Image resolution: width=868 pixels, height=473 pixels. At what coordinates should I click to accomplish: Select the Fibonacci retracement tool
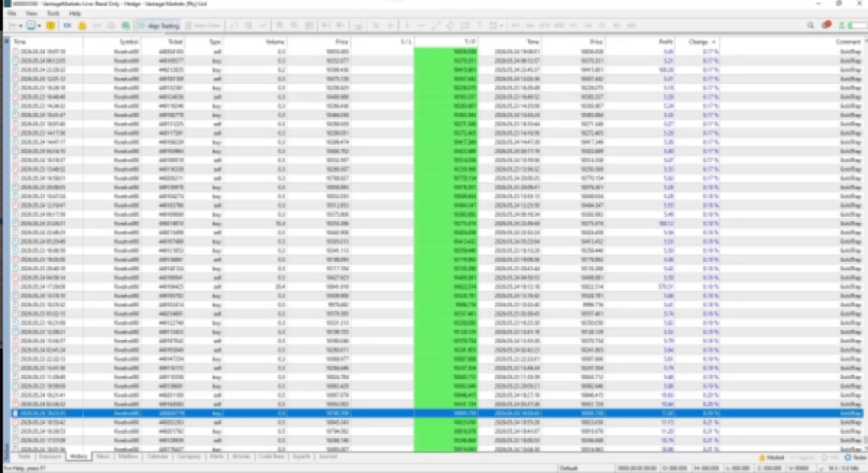(465, 25)
